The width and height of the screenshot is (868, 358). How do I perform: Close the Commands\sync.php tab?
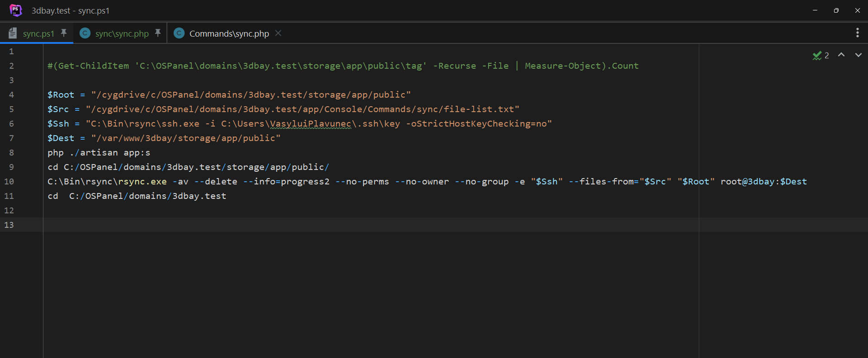click(x=278, y=33)
